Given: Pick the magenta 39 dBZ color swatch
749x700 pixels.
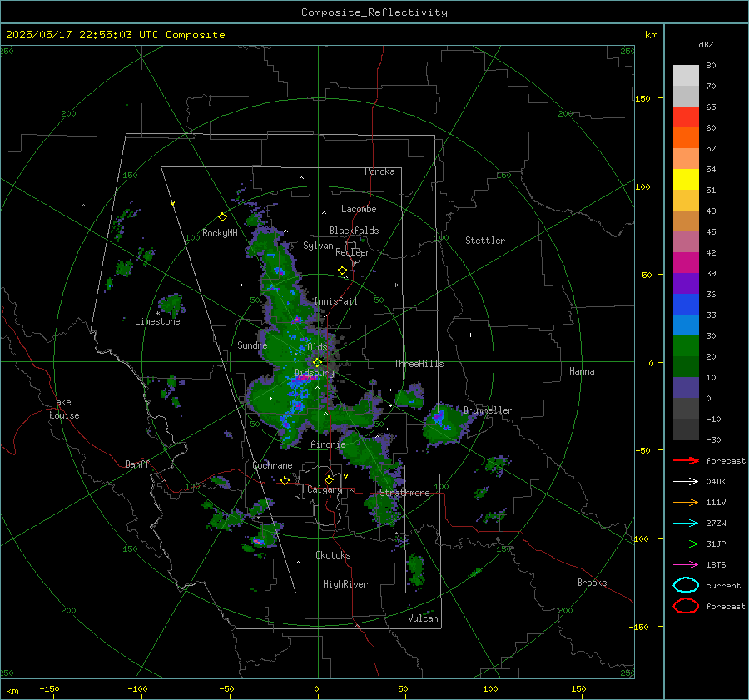Looking at the screenshot, I should (686, 263).
